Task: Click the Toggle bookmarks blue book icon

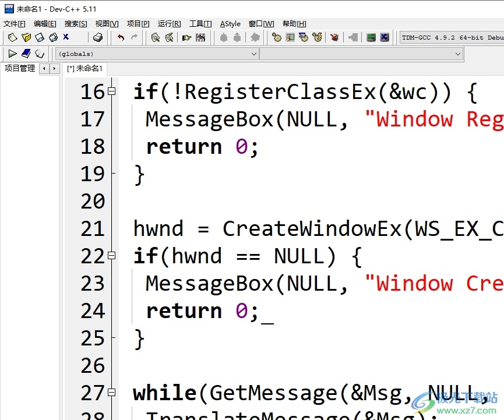Action: point(26,54)
